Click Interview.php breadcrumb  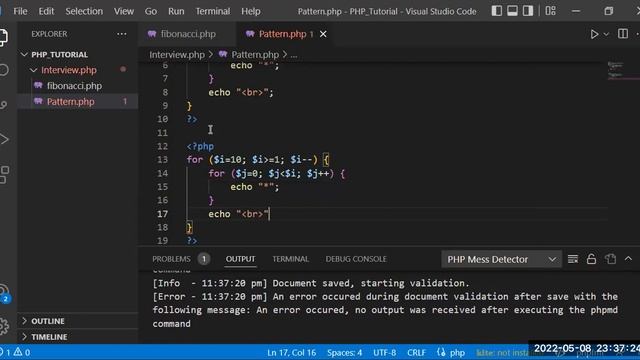tap(177, 54)
